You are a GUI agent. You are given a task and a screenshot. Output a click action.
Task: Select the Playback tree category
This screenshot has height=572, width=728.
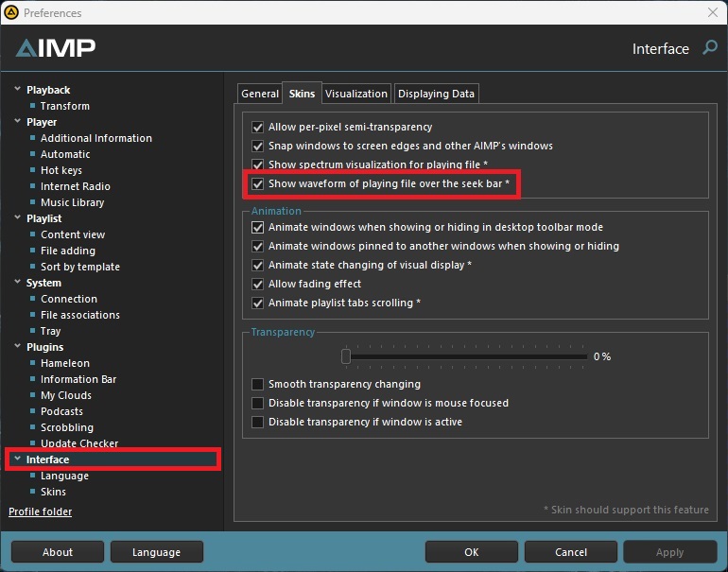click(48, 90)
